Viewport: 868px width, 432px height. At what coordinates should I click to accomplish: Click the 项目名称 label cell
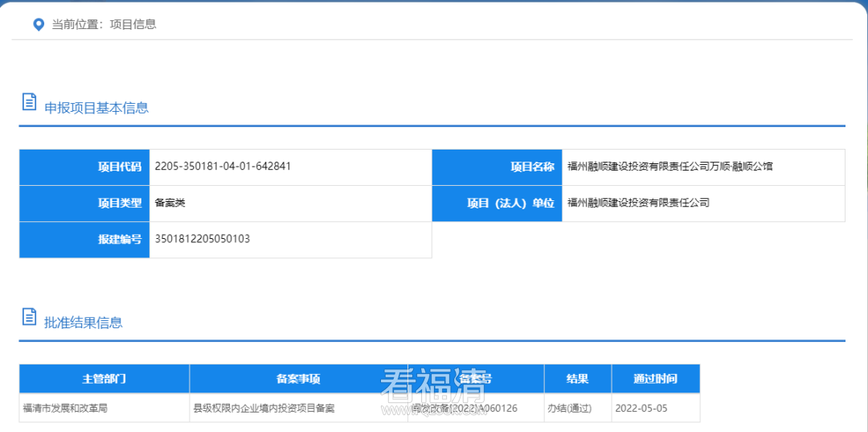tap(497, 167)
